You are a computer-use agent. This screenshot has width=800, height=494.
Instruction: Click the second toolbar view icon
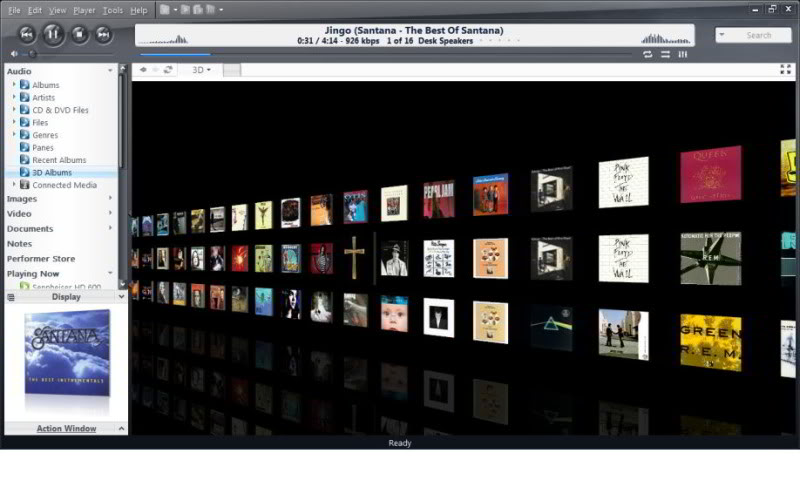185,9
